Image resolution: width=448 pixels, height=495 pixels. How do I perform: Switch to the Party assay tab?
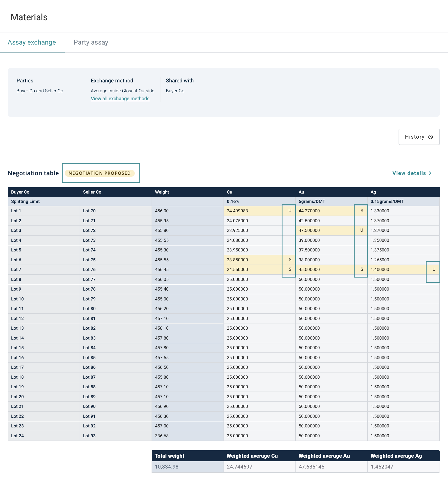pyautogui.click(x=91, y=42)
